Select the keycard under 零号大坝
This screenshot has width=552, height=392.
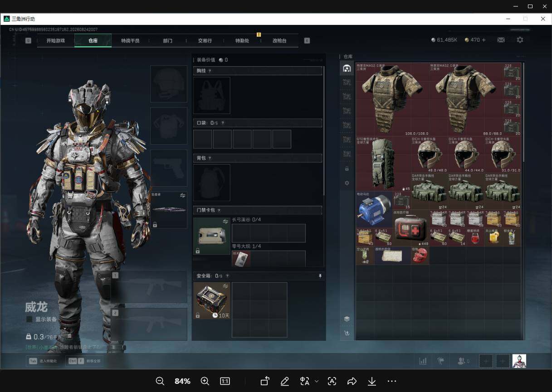click(x=241, y=258)
